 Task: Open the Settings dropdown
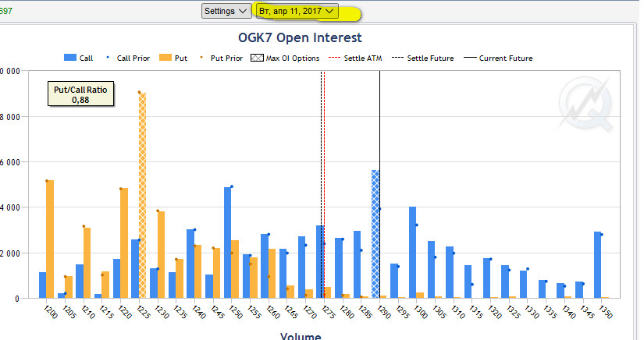click(226, 11)
